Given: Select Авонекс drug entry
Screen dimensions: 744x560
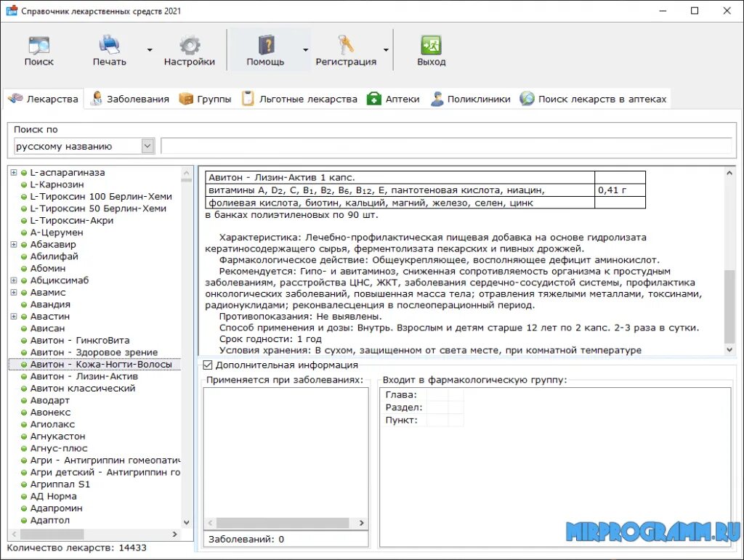Looking at the screenshot, I should coord(50,413).
